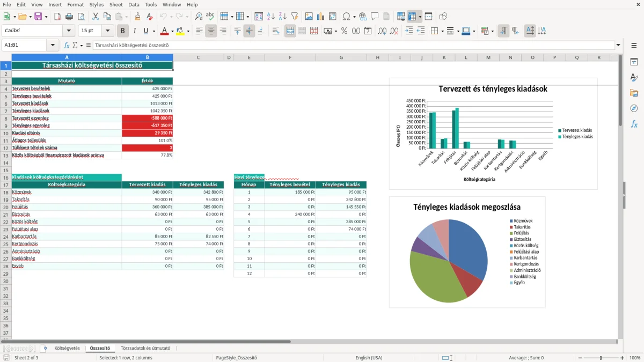Apply the yellow background color swatch
This screenshot has height=362, width=644.
(x=181, y=31)
